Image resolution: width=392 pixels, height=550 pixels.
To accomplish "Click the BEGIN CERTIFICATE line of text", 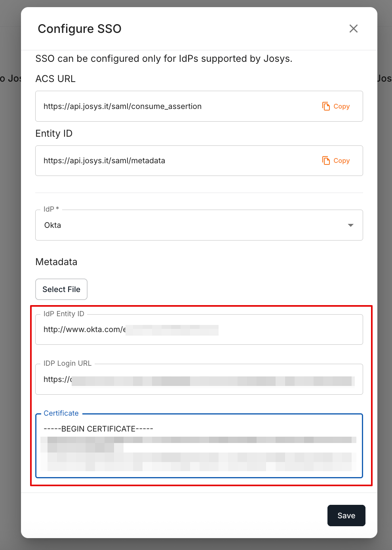I will tap(98, 429).
